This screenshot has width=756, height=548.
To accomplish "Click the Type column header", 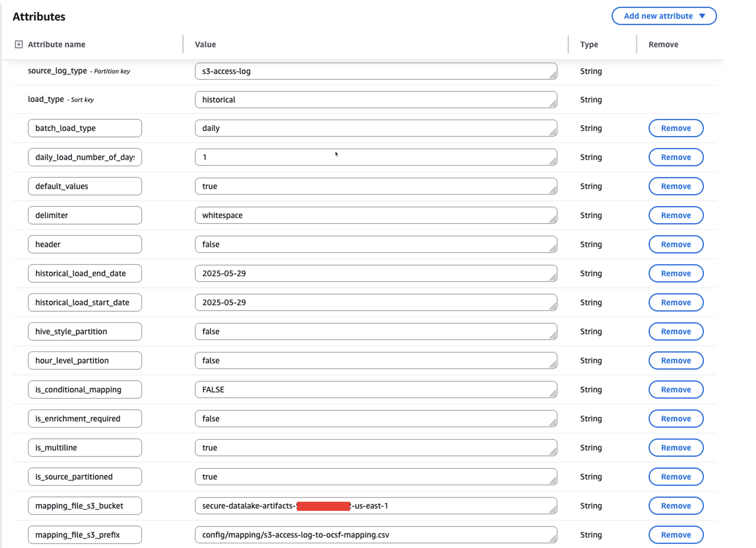I will [x=589, y=44].
